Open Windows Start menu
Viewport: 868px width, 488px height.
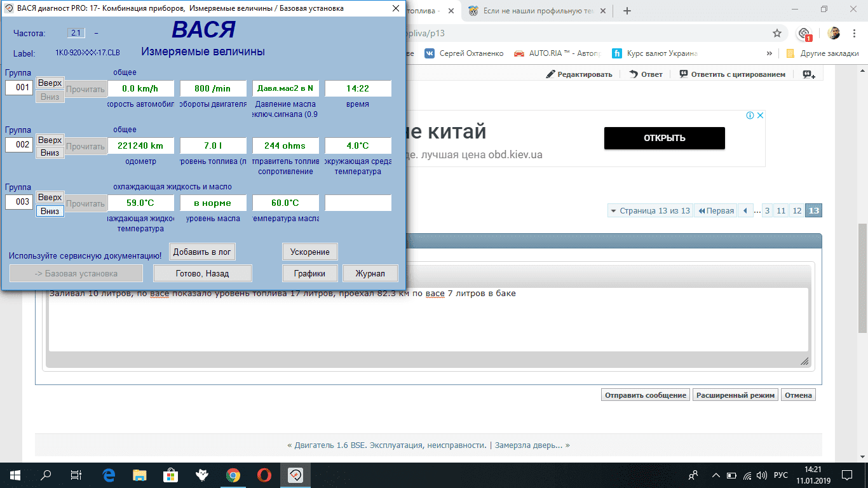pos(15,475)
